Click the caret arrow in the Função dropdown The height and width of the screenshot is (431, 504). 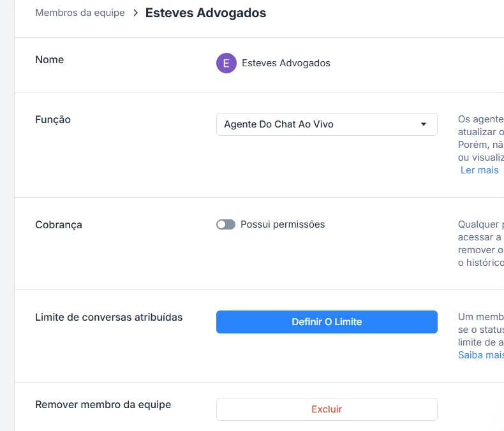(x=424, y=124)
